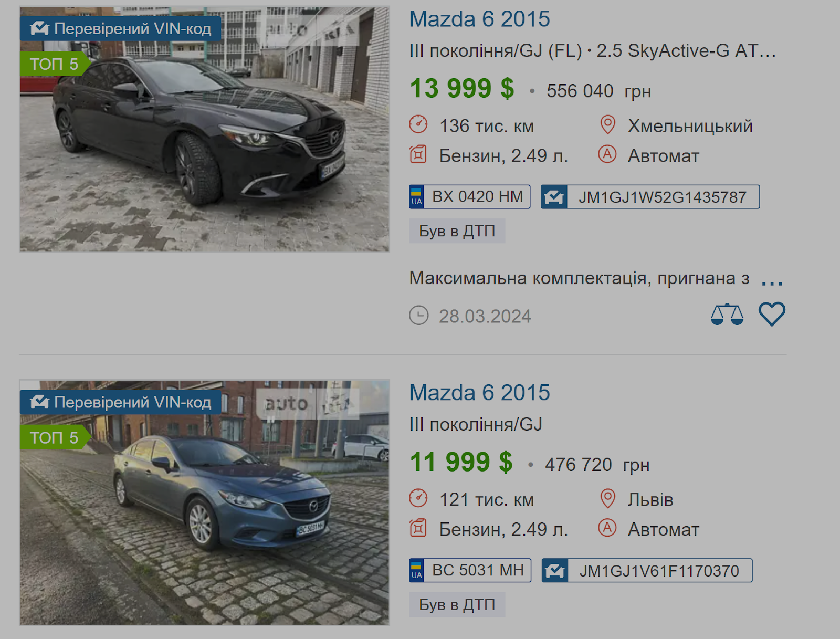
Task: Click Був в ДТП tag on first listing
Action: 457,231
